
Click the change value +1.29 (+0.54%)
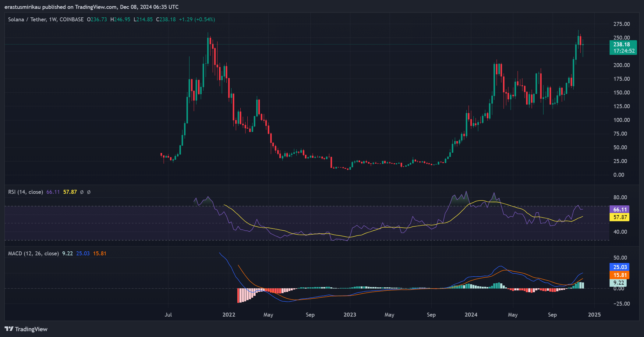point(197,20)
